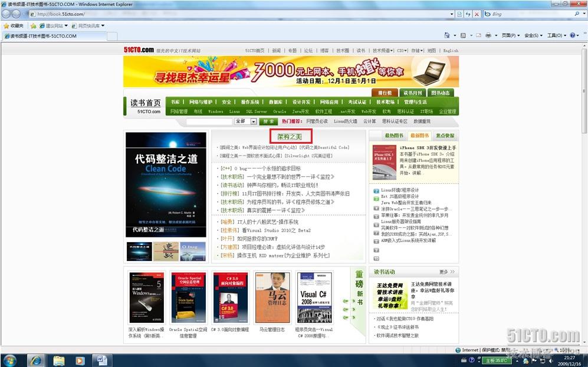Click 操作系统 in green navigation bar
Screen dimensions: 588x367
(x=250, y=102)
